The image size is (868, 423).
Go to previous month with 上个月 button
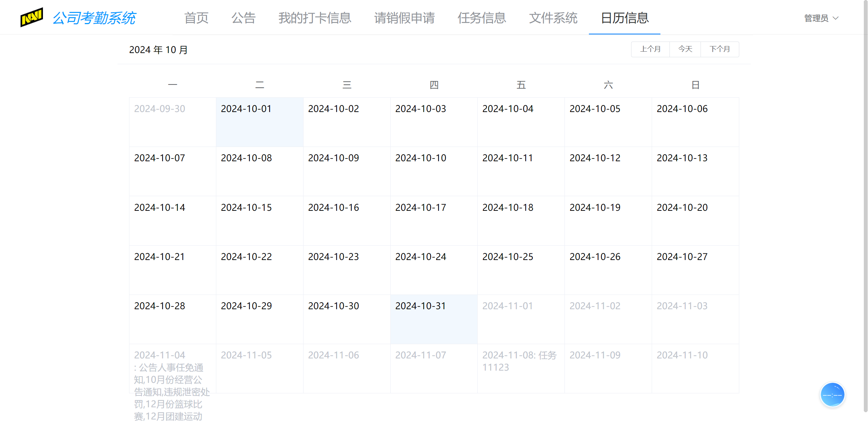pyautogui.click(x=650, y=49)
